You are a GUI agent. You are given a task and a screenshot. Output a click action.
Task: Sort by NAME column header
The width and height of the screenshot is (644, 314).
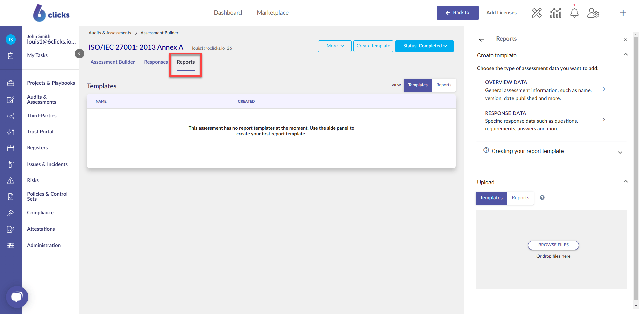tap(101, 101)
